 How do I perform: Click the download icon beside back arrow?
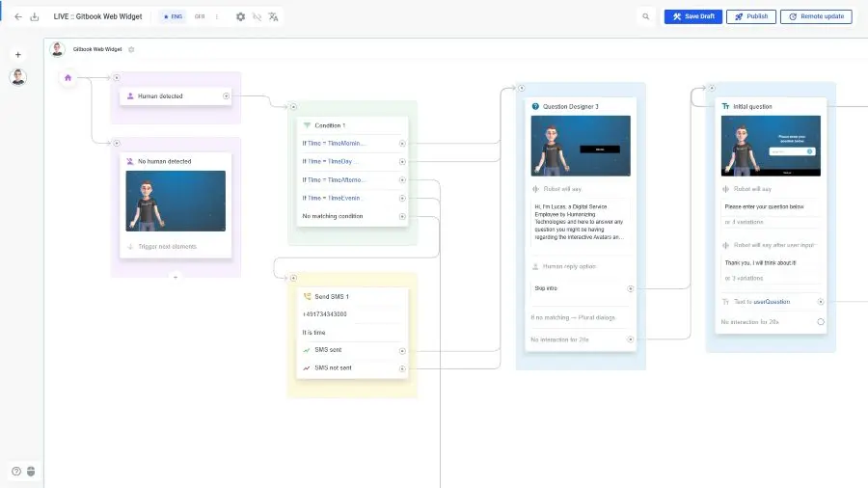[35, 16]
